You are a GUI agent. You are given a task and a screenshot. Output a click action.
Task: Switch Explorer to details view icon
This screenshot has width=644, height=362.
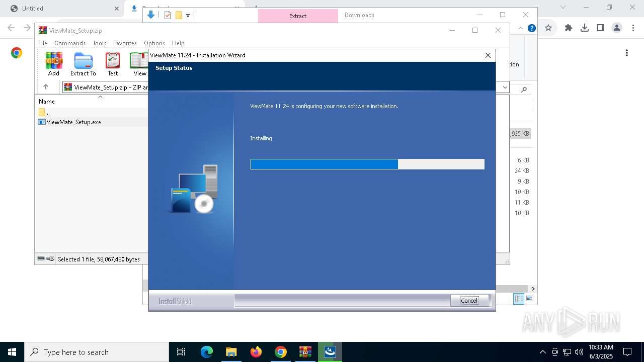click(x=519, y=299)
